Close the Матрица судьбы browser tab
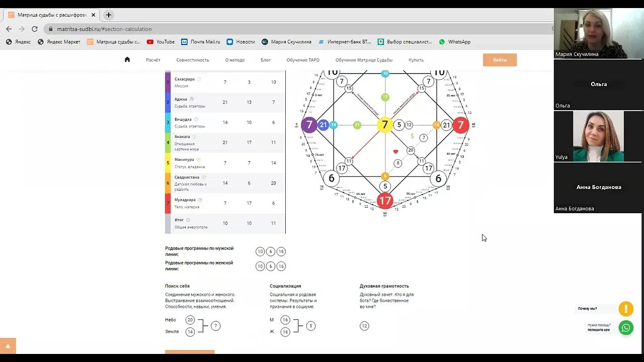Screen dimensions: 644x362 (93, 15)
